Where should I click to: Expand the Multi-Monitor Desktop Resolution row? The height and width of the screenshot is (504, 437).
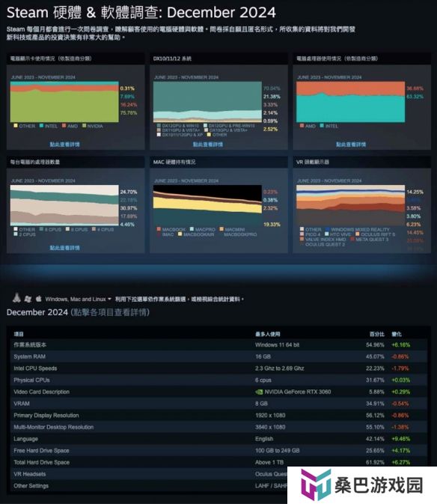(218, 427)
